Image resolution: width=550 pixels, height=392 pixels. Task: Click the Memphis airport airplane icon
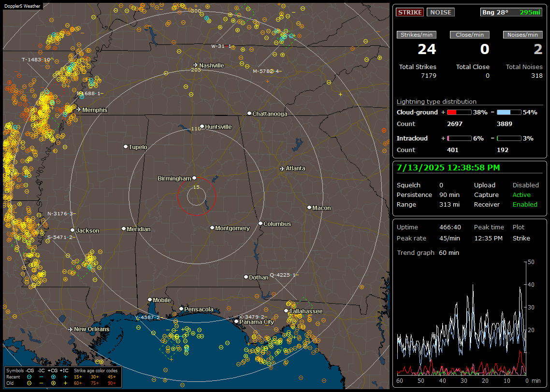[79, 110]
